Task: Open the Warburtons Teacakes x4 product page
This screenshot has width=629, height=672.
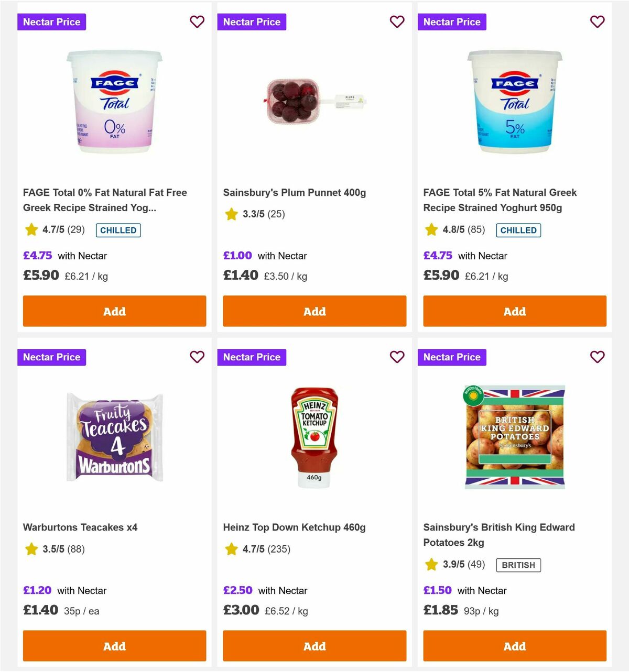Action: click(x=80, y=527)
